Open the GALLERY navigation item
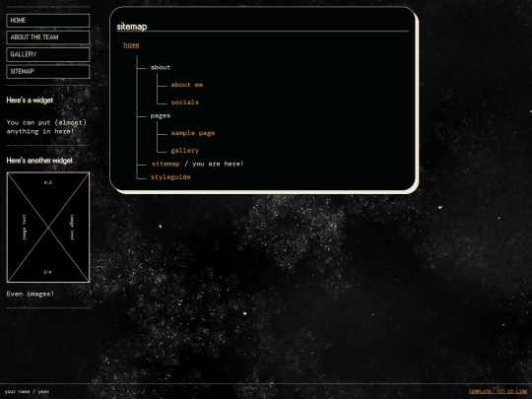This screenshot has width=532, height=399. tap(48, 54)
